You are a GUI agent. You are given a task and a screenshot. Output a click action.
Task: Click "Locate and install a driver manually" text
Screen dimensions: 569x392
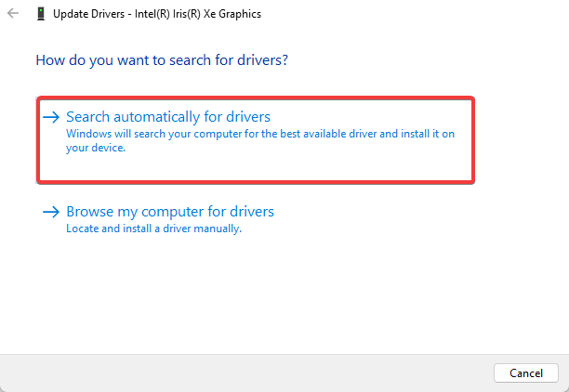(x=153, y=229)
